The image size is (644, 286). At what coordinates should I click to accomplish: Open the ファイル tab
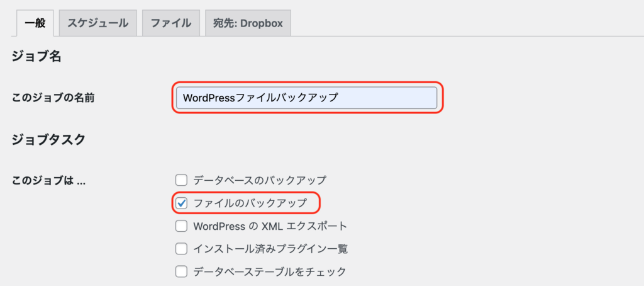(x=171, y=23)
